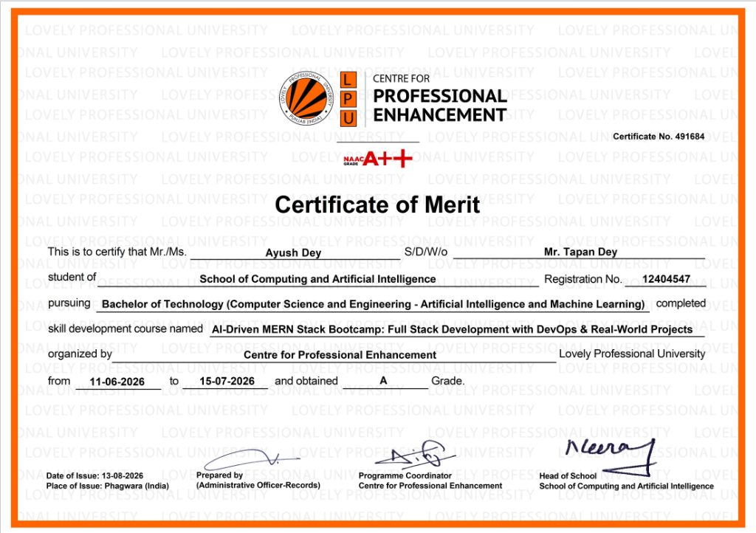The image size is (756, 533).
Task: Click the Bachelor of Technology programme text
Action: tap(373, 304)
